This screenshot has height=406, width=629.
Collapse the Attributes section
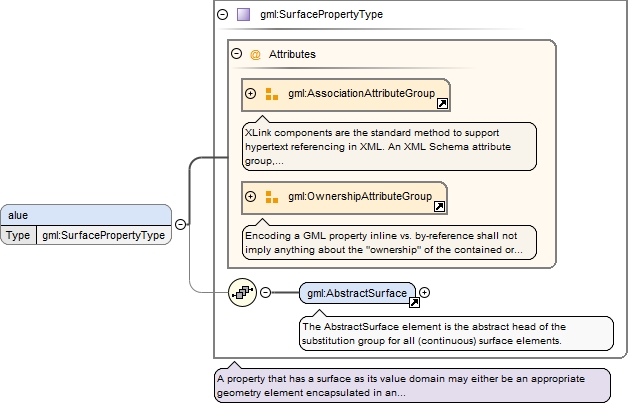pyautogui.click(x=237, y=55)
